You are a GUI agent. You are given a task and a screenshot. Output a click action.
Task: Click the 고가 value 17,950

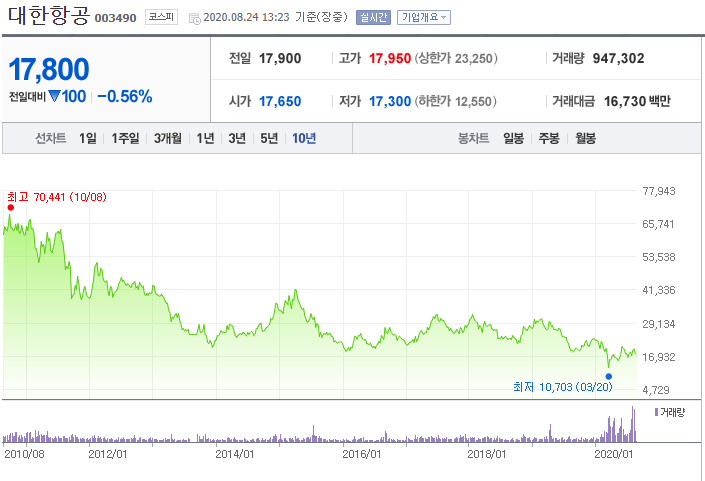(390, 58)
